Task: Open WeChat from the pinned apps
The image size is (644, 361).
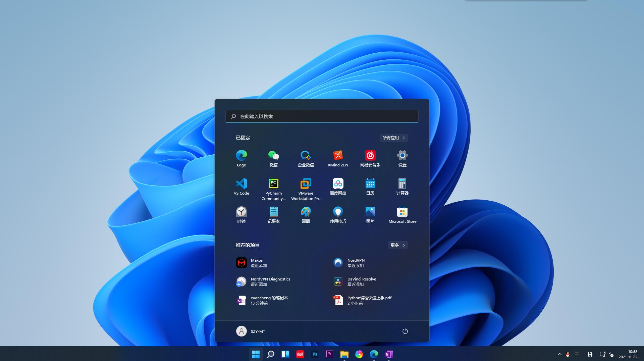Action: 273,158
